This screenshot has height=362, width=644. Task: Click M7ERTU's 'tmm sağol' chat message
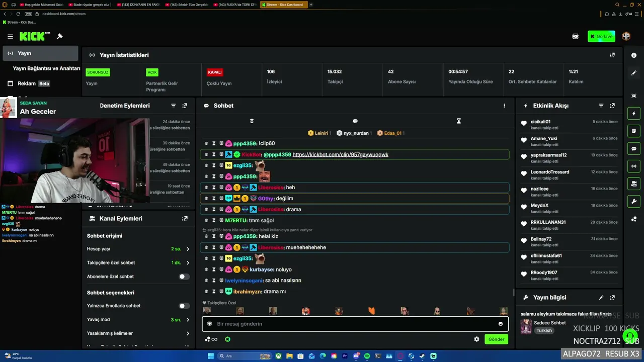(261, 220)
